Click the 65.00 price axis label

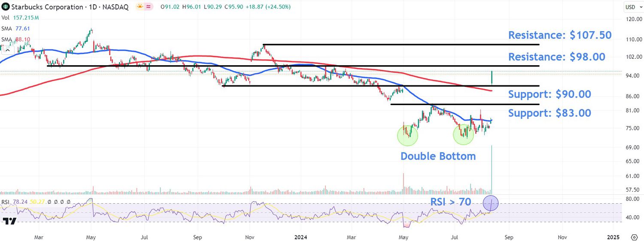[633, 161]
